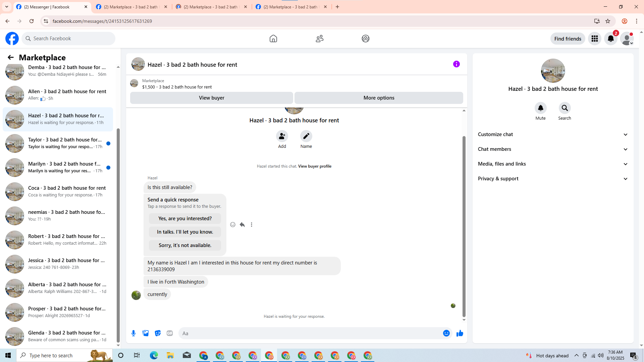Open the GIF picker icon
The image size is (644, 362).
point(170,333)
